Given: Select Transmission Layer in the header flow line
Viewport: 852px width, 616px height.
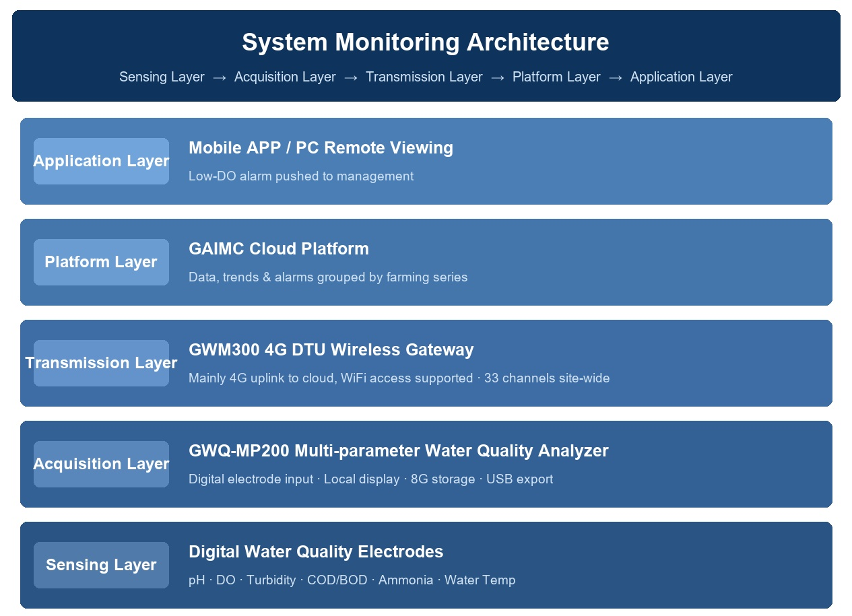Looking at the screenshot, I should tap(424, 77).
